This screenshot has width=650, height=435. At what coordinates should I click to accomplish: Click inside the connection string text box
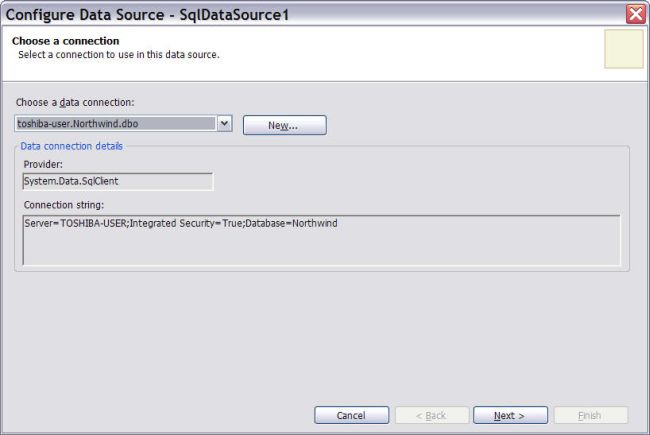tap(320, 240)
